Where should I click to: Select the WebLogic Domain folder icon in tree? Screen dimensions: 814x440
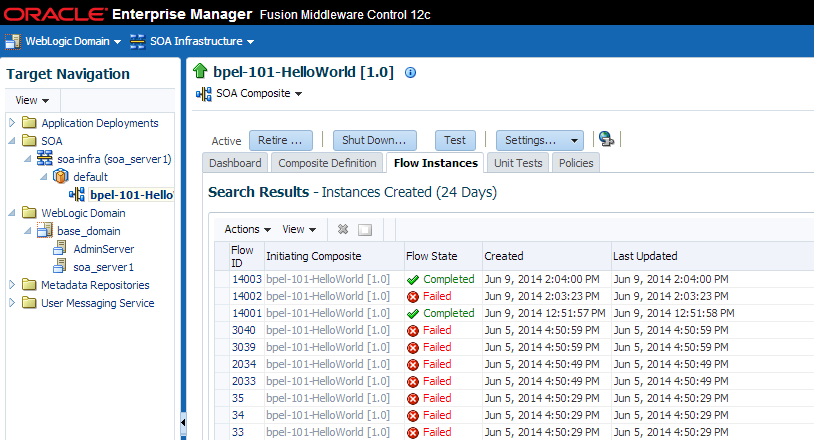tap(29, 213)
